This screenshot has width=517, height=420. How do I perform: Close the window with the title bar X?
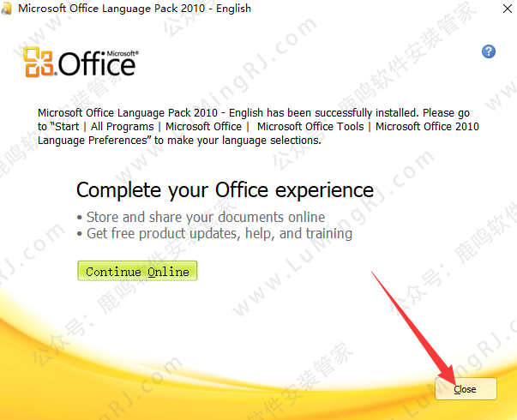pyautogui.click(x=508, y=9)
